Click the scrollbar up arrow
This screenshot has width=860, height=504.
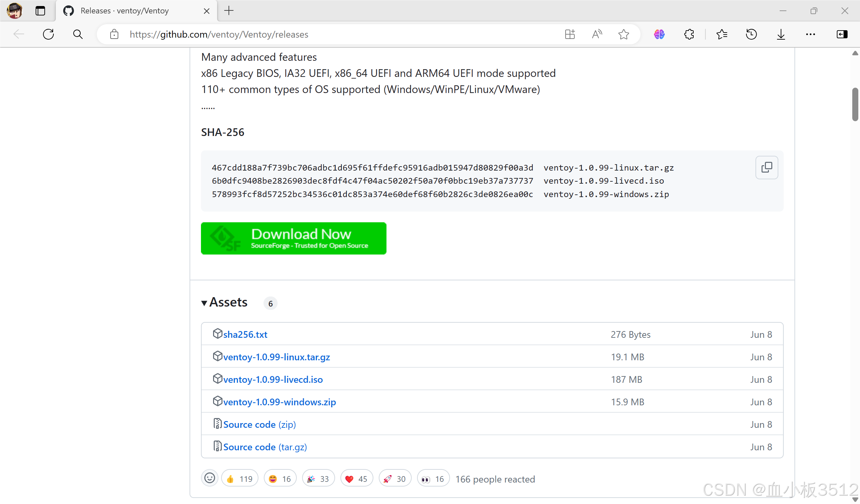click(855, 53)
